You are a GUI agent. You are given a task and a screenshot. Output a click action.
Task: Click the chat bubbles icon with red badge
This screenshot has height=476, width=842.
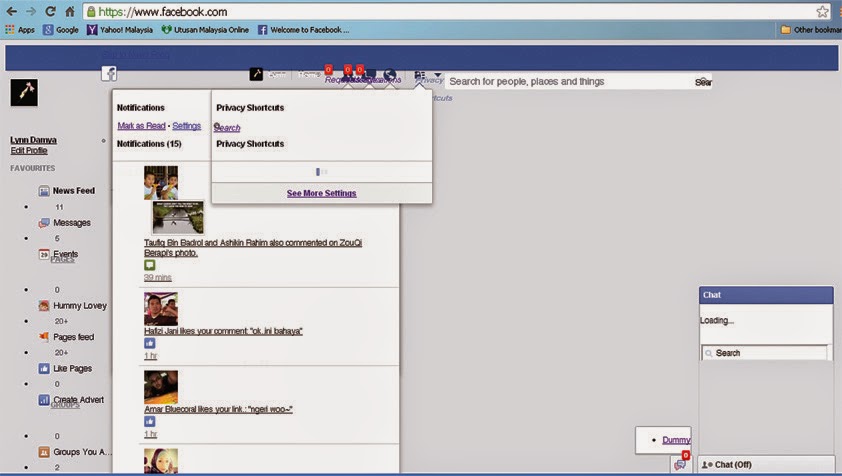681,464
